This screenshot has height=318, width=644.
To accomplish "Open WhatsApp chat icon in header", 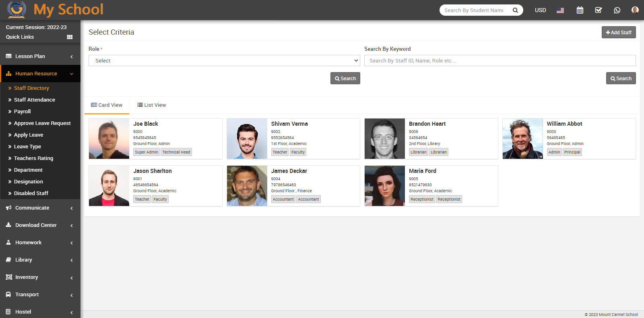I will tap(617, 10).
